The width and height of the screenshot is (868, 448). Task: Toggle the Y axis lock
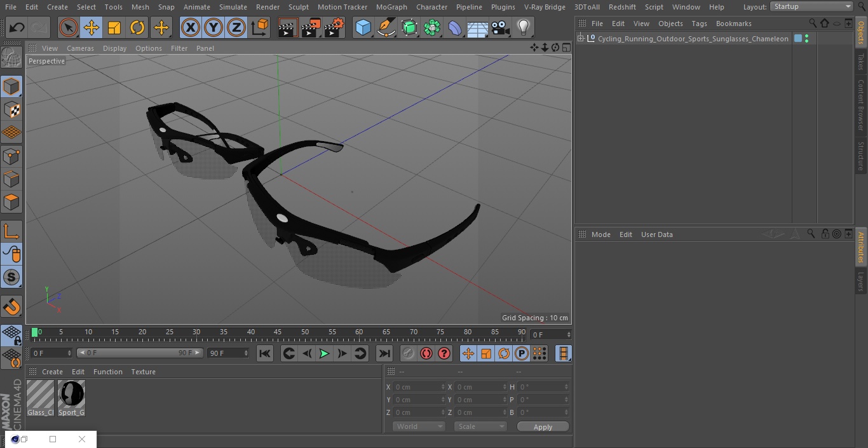(x=214, y=28)
